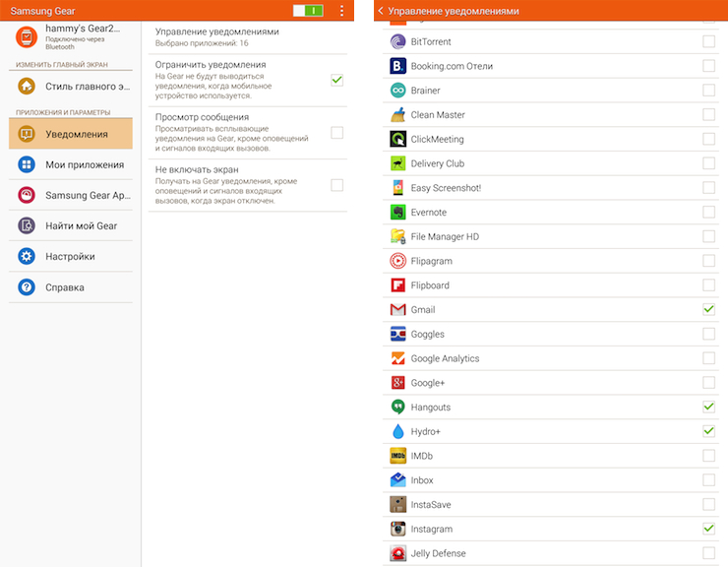Uncheck the Hydro+ notification checkbox
728x567 pixels.
(708, 431)
